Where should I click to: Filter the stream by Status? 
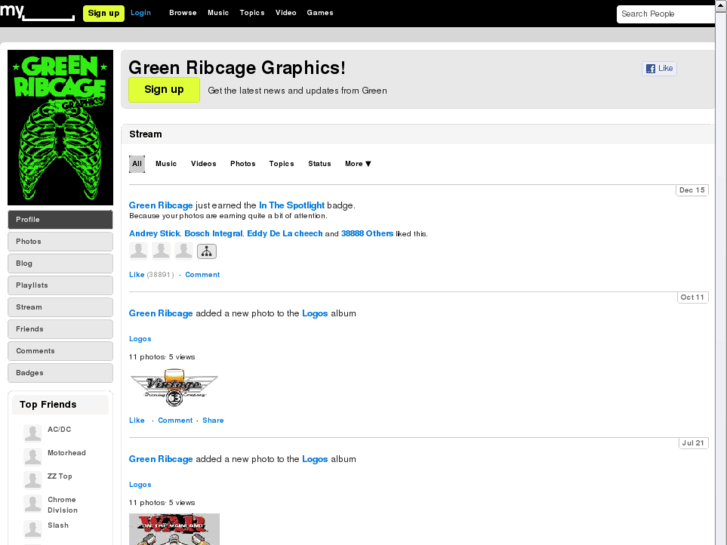coord(319,164)
